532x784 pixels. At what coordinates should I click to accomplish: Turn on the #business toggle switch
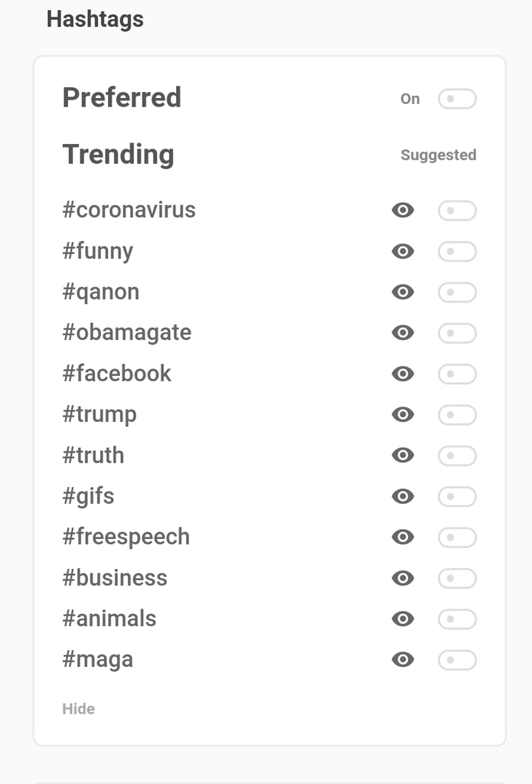(x=457, y=578)
